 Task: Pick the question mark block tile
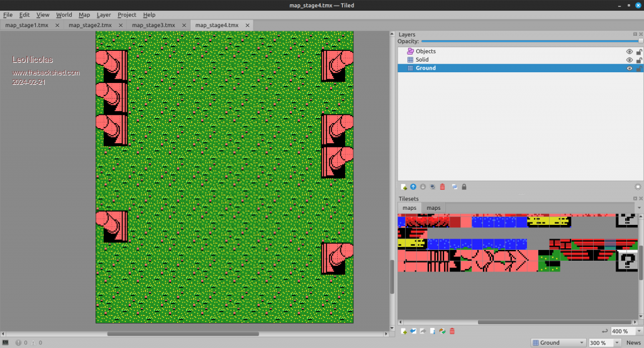coord(626,260)
